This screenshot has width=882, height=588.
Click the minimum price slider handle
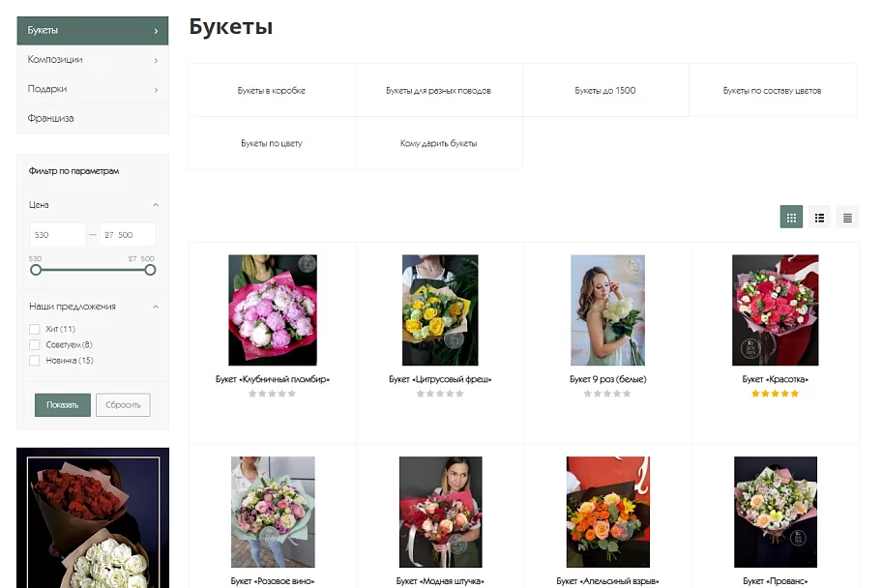(36, 270)
